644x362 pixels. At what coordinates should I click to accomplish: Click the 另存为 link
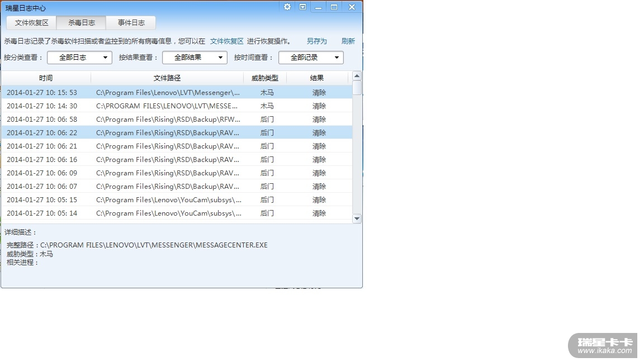click(316, 41)
